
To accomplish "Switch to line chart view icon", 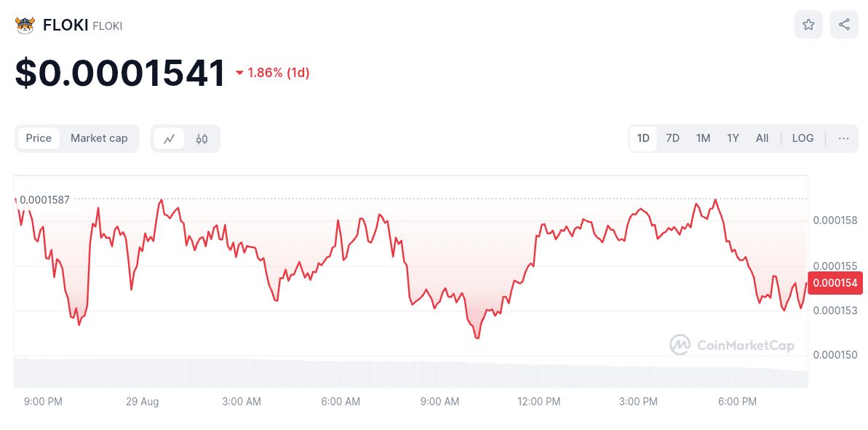I will pos(169,138).
